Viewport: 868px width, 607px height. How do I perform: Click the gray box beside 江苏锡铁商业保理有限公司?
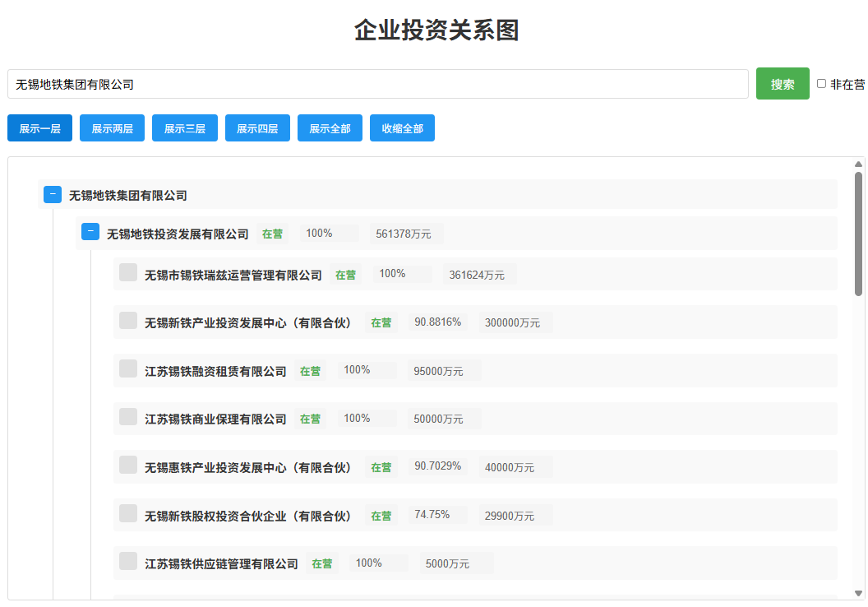pyautogui.click(x=128, y=417)
